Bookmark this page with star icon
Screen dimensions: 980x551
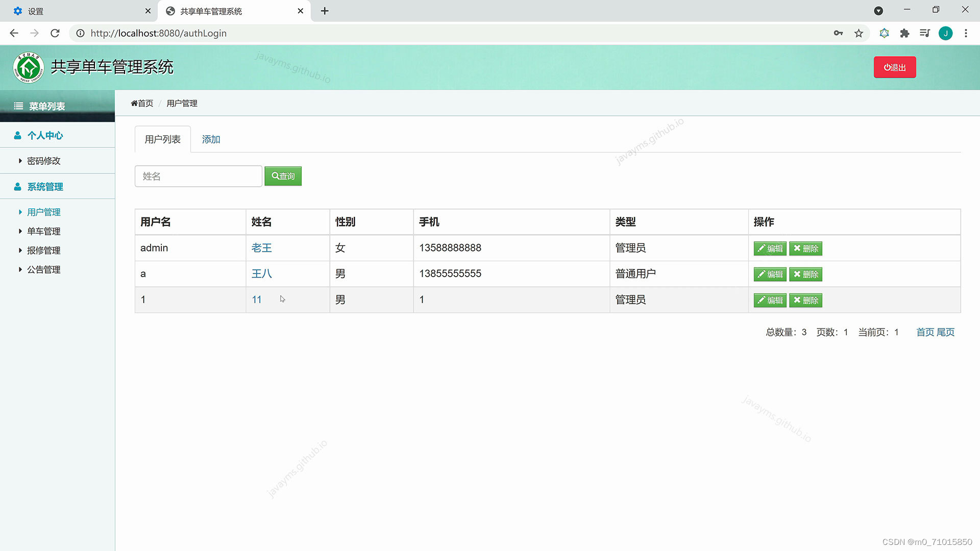click(859, 33)
